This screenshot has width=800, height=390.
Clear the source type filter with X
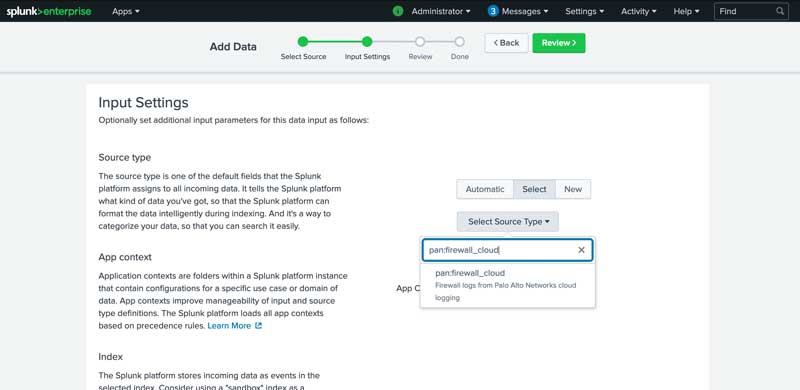click(x=581, y=250)
